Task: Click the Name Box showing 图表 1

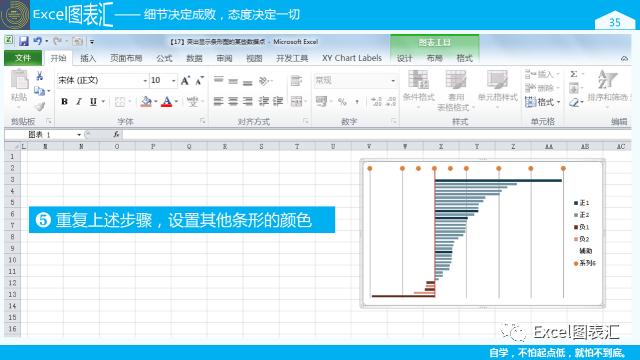Action: click(43, 134)
